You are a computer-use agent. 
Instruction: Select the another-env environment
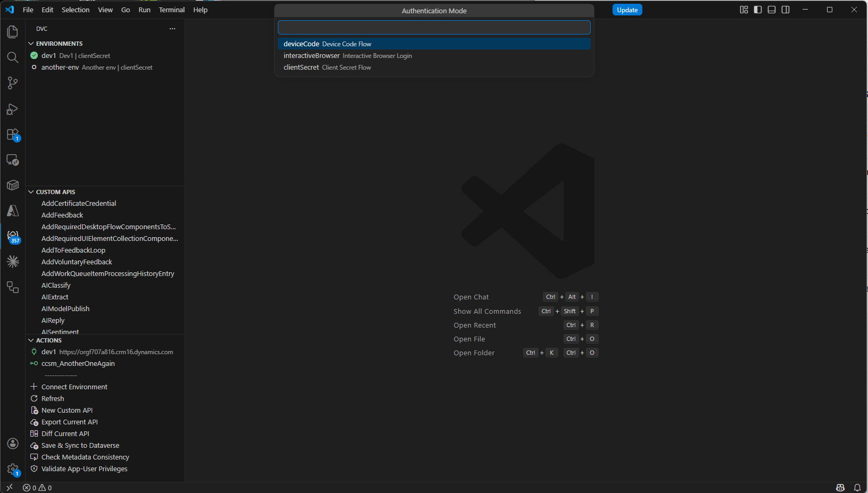pyautogui.click(x=105, y=68)
